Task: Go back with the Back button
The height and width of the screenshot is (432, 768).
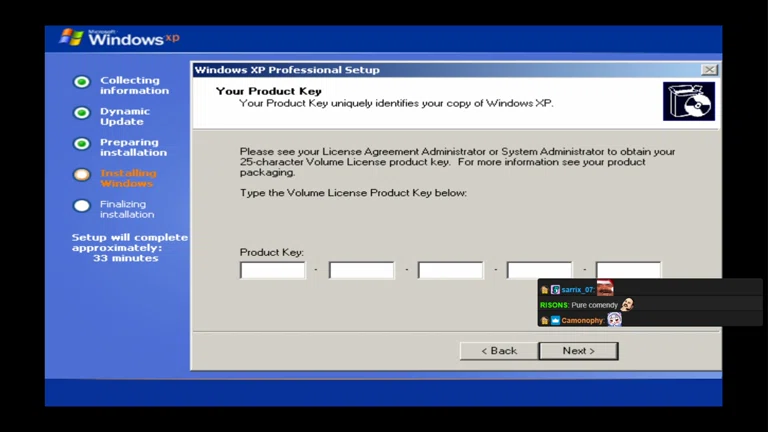Action: 499,351
